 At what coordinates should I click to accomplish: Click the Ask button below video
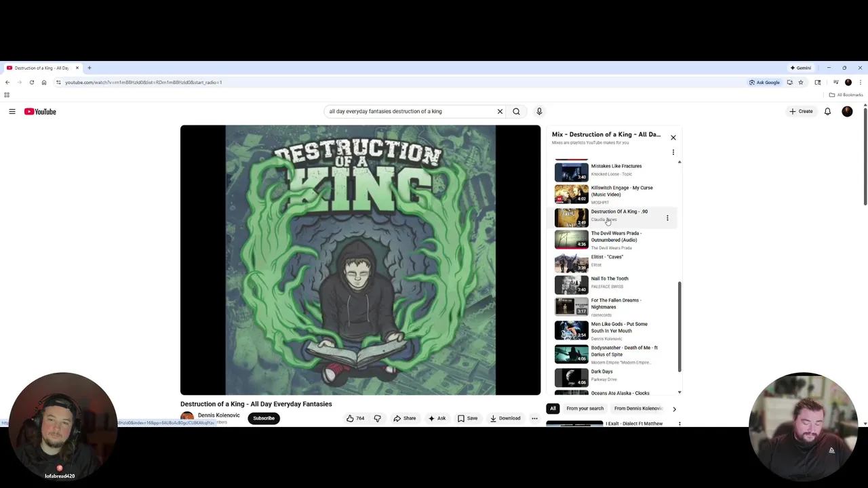437,418
